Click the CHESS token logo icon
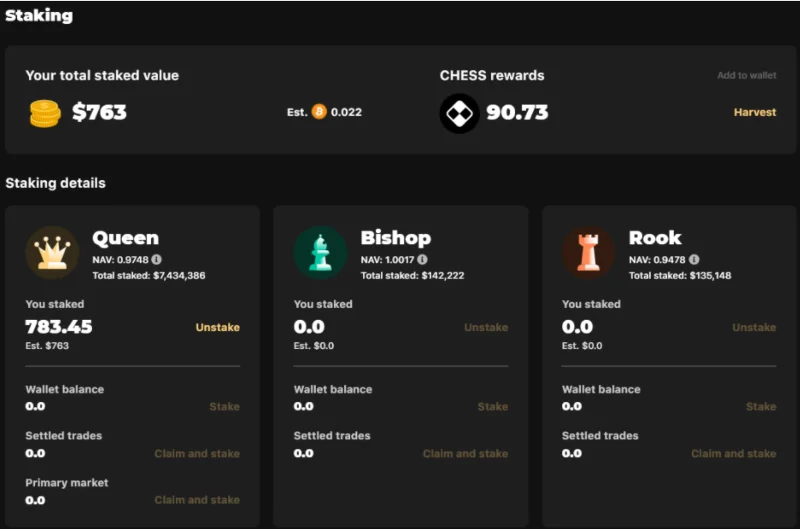The width and height of the screenshot is (800, 529). coord(459,113)
